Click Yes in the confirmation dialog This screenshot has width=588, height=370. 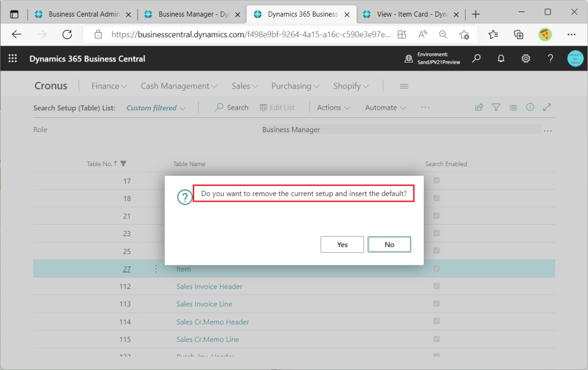342,244
